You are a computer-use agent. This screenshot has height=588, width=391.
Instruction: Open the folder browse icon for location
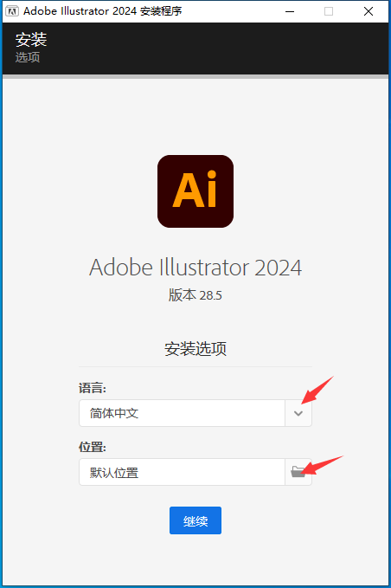coord(298,472)
